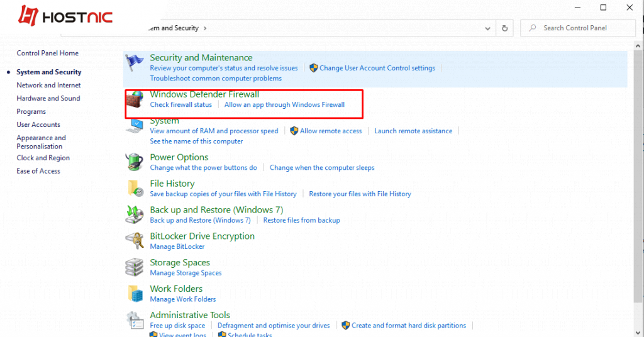644x337 pixels.
Task: Click See the name of this computer
Action: [x=196, y=141]
